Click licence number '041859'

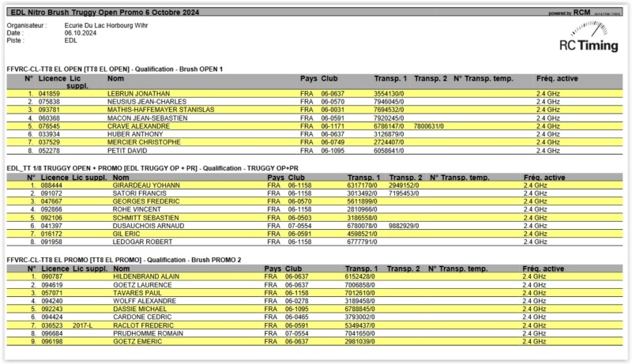click(x=49, y=94)
